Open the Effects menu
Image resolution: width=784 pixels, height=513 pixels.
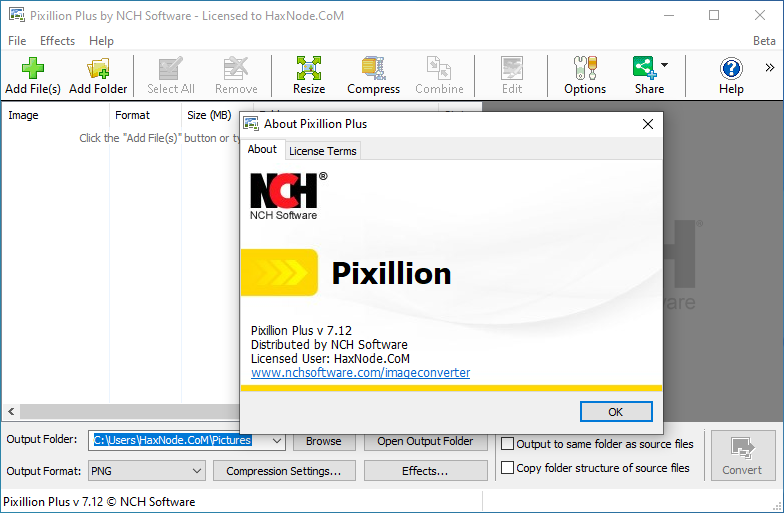point(58,40)
